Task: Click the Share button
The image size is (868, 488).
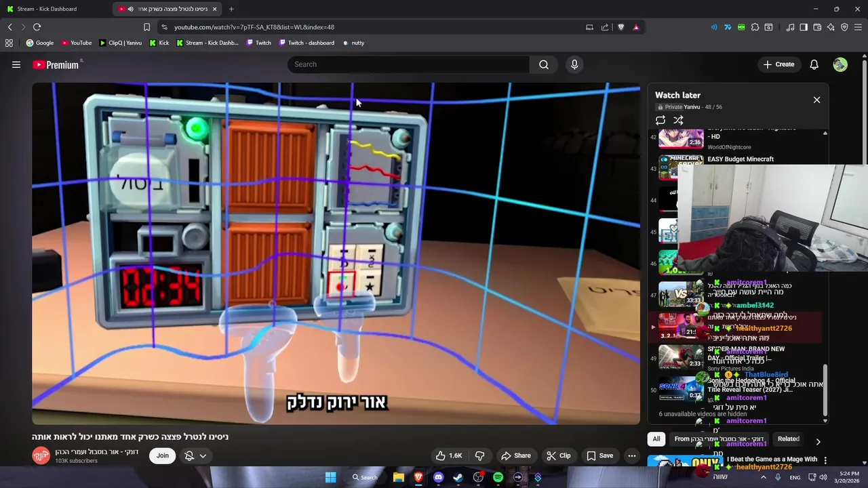Action: click(515, 455)
